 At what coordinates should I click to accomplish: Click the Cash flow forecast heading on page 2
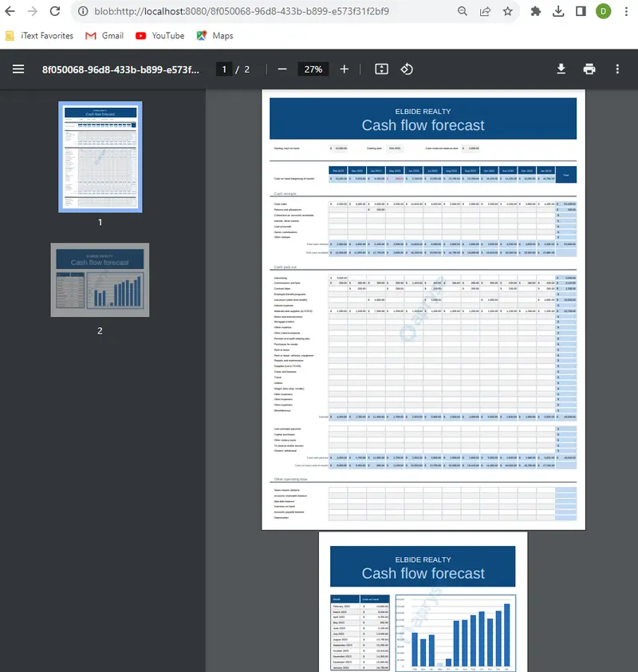423,573
